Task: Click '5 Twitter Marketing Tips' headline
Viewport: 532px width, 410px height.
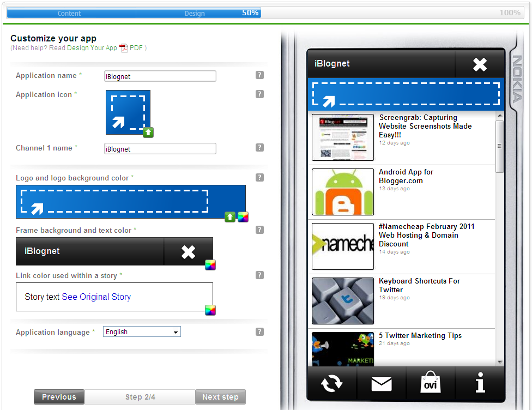Action: point(420,335)
